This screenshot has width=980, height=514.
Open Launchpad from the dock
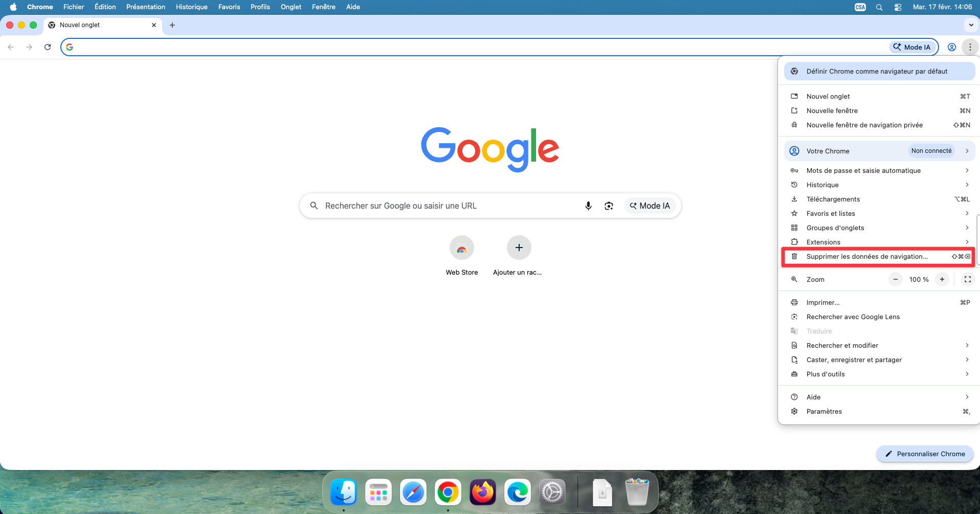click(x=378, y=493)
